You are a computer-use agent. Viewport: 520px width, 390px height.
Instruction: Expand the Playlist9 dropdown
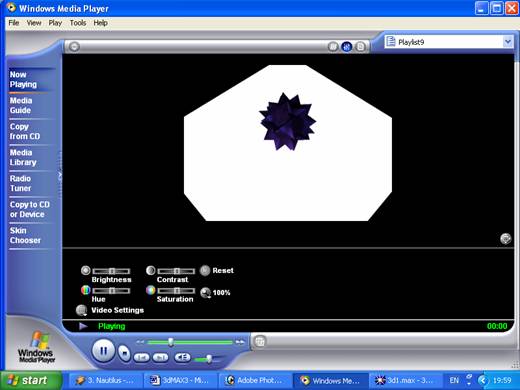(x=507, y=42)
